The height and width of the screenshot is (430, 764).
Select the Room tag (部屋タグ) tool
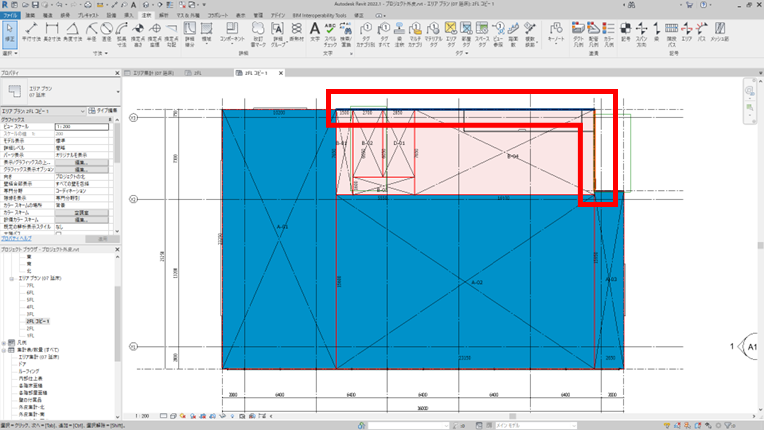466,35
